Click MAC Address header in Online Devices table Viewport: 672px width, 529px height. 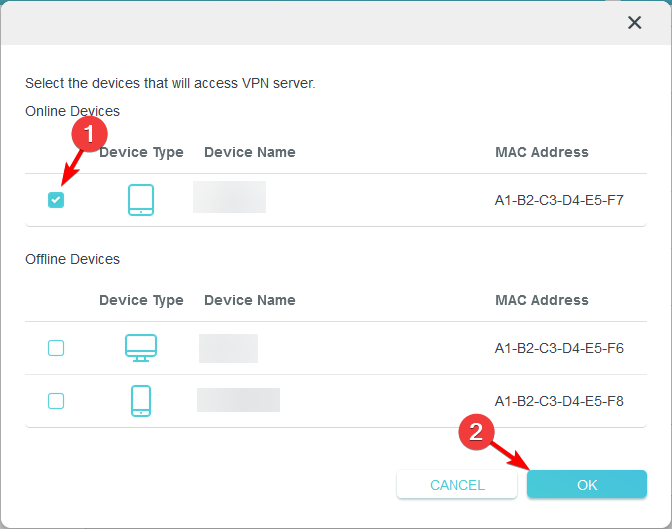pos(541,152)
